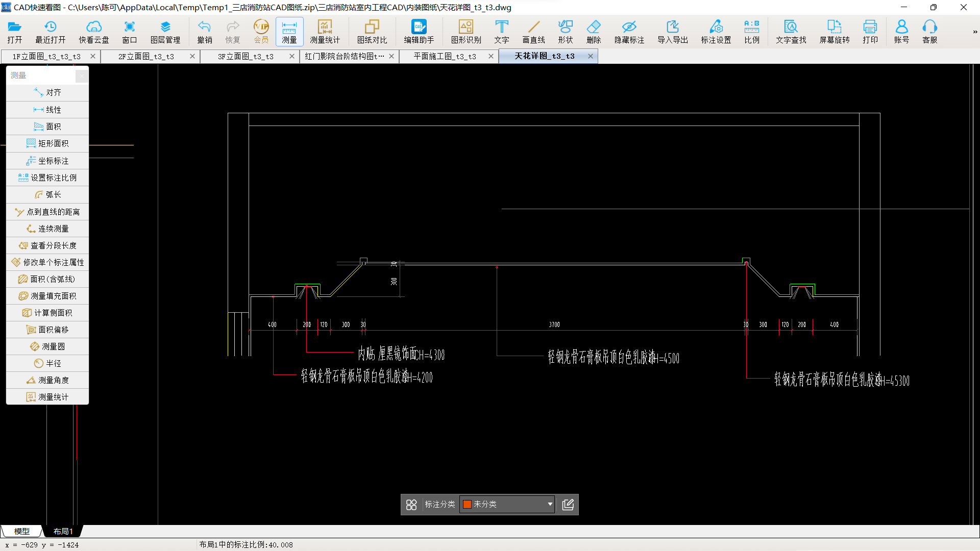Switch to 模型 model tab
Viewport: 980px width, 551px height.
21,531
